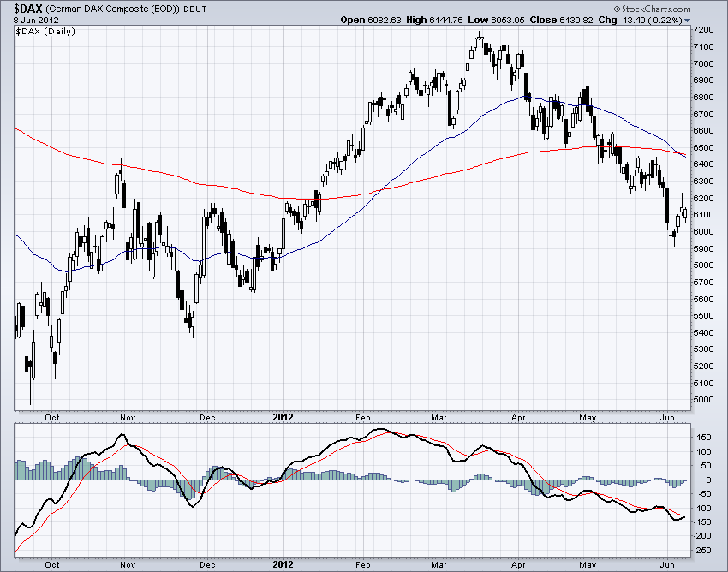Click the Mar label under the price chart
The image size is (728, 572).
click(x=439, y=417)
